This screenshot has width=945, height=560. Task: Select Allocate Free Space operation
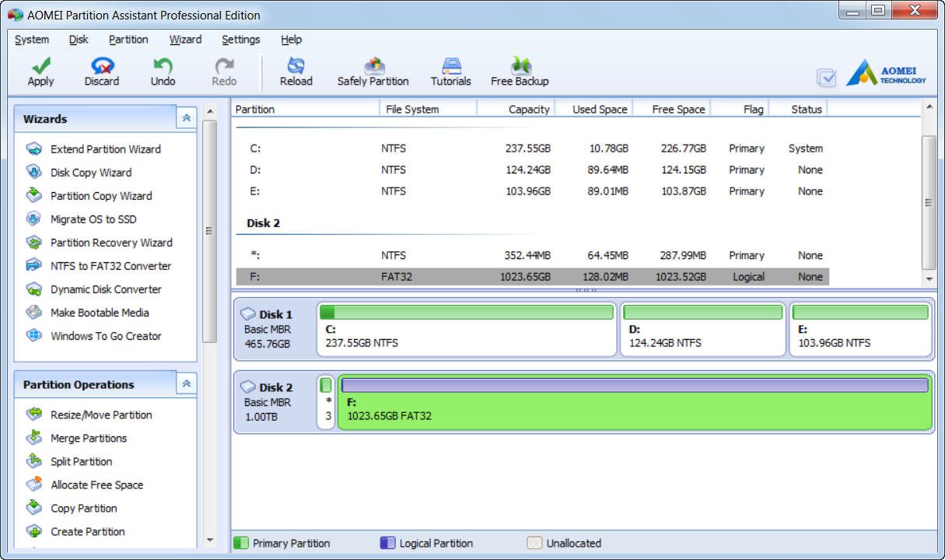(x=97, y=485)
